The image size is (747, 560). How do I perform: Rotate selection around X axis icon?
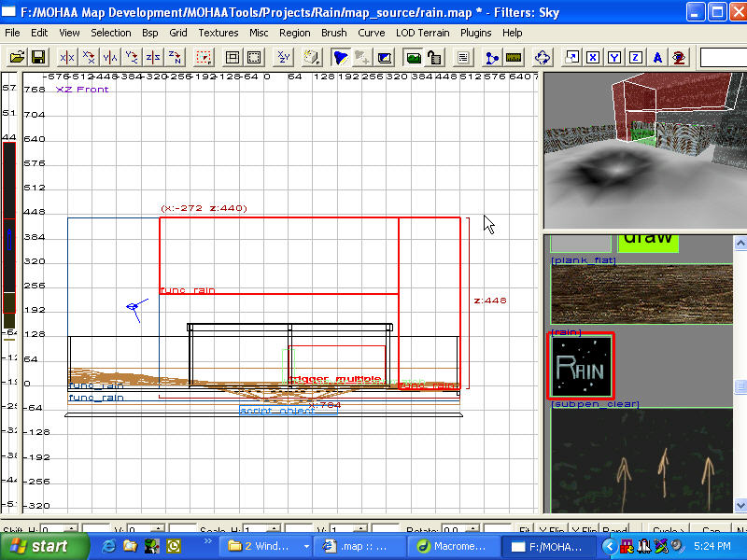click(89, 57)
